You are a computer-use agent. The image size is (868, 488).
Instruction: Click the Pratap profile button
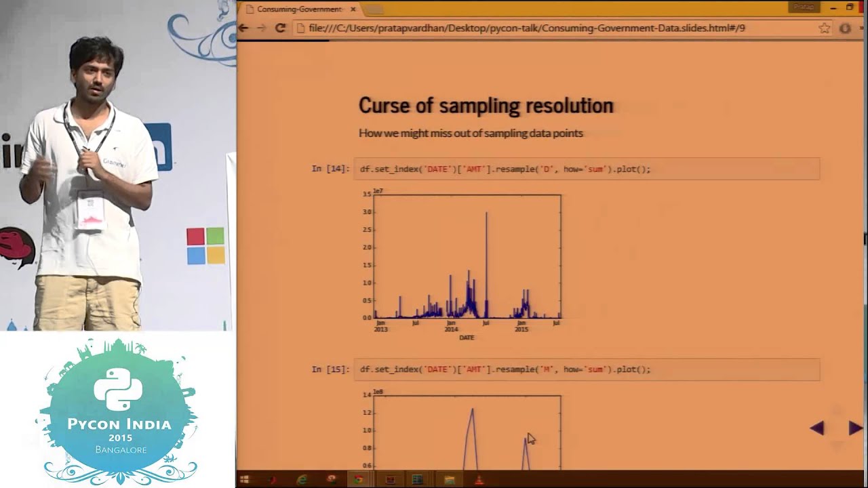click(804, 7)
